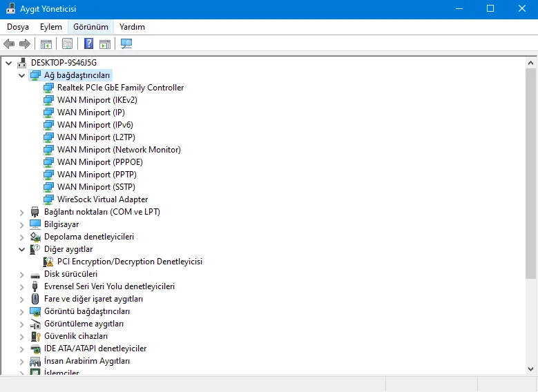Select WAN Miniport (L2TP) text
Viewport: 538px width, 392px height.
click(x=96, y=137)
